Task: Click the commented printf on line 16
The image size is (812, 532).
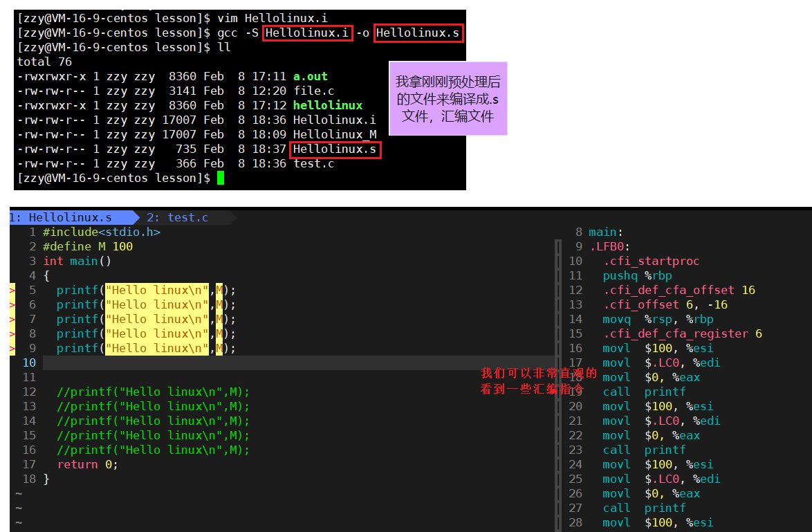Action: pos(153,450)
